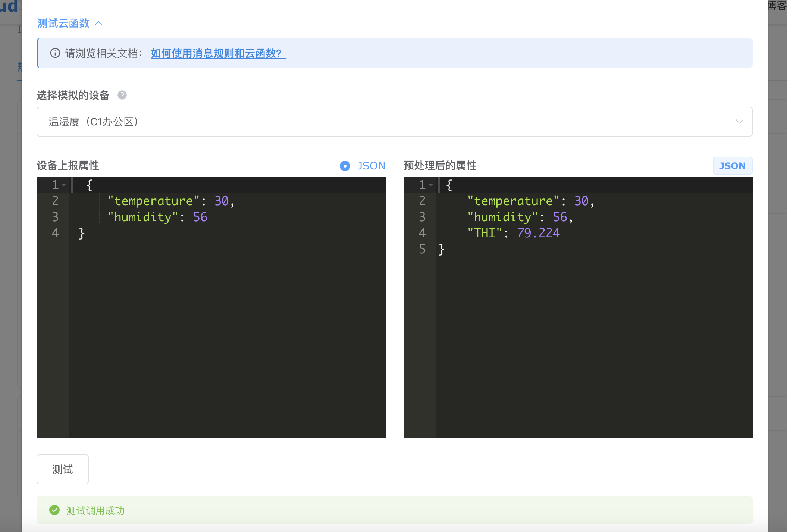The height and width of the screenshot is (532, 787).
Task: Click the green success check icon
Action: 54,510
